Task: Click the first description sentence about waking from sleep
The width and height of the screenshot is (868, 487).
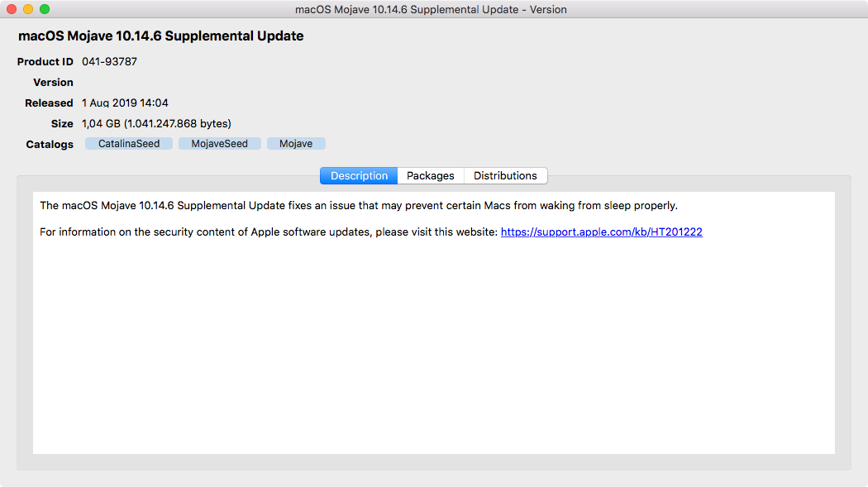Action: click(x=359, y=205)
